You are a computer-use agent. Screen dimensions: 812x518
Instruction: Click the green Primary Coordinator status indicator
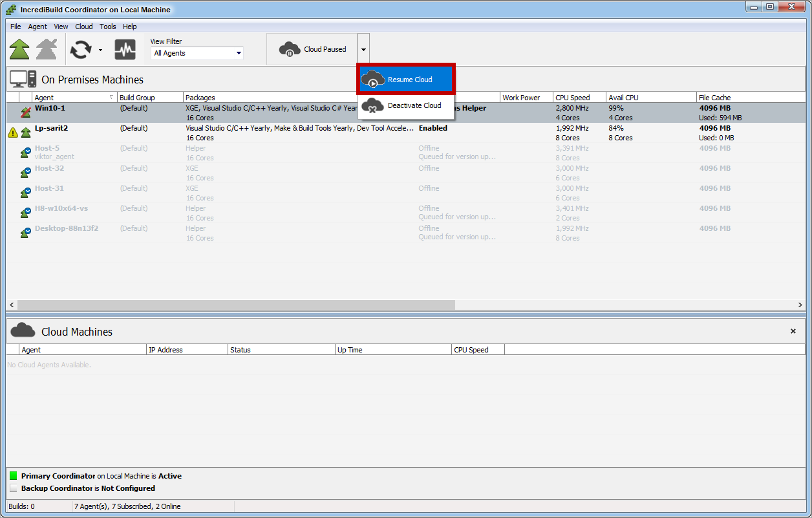coord(14,476)
